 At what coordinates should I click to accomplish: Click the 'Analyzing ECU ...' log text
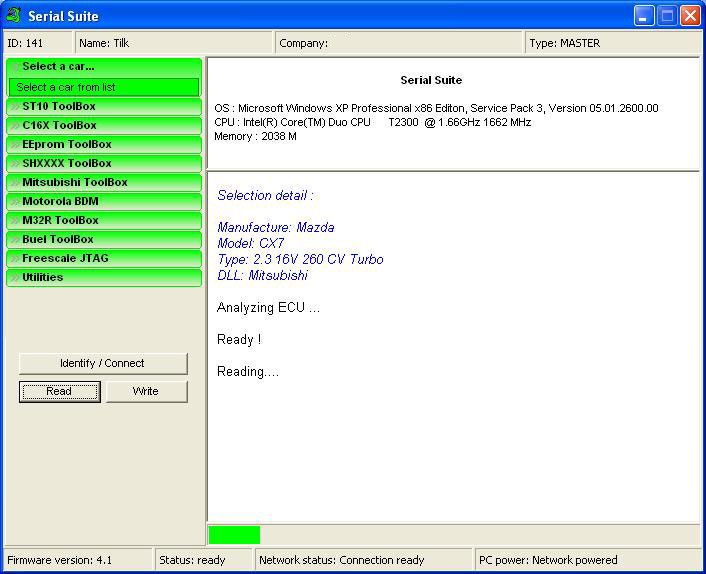268,308
